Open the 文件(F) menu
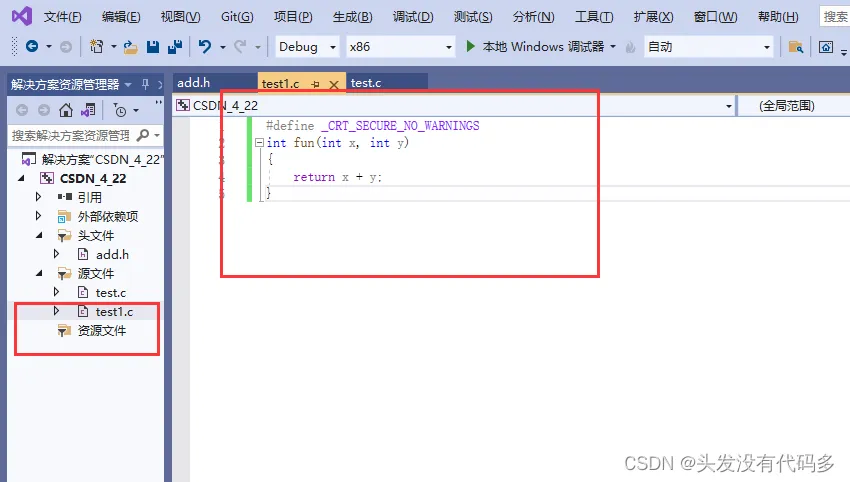Image resolution: width=850 pixels, height=482 pixels. click(x=62, y=17)
